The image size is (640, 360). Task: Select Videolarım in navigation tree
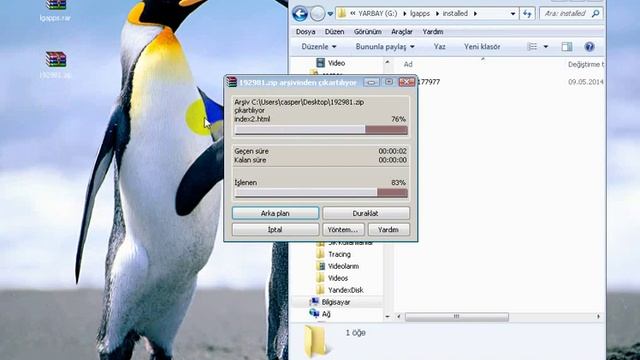tap(343, 266)
